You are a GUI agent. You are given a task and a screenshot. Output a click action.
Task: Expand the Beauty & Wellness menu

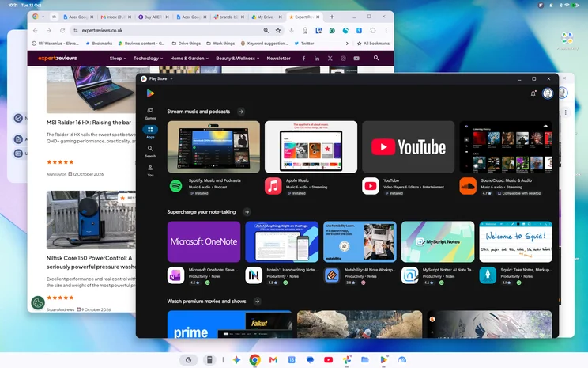click(x=238, y=59)
